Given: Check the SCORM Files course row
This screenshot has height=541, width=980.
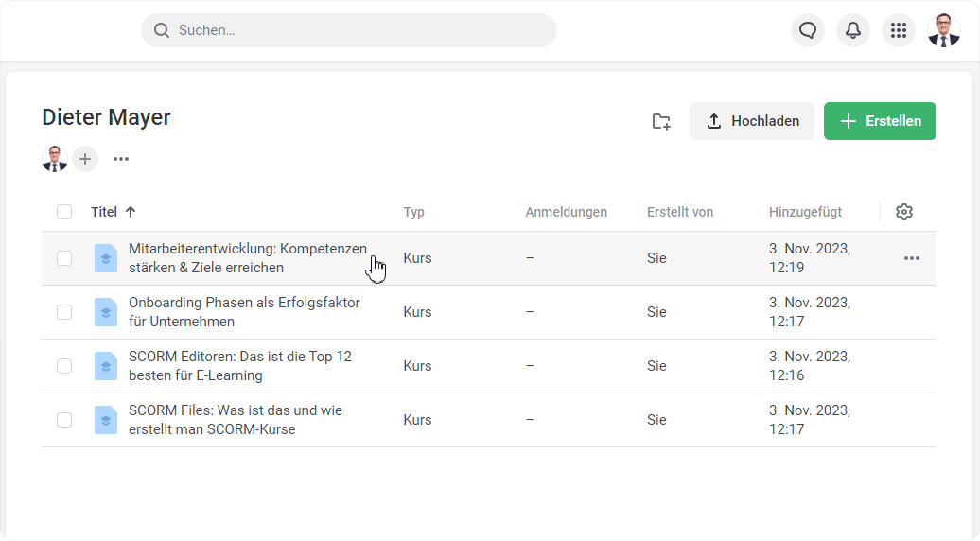Looking at the screenshot, I should pyautogui.click(x=64, y=420).
